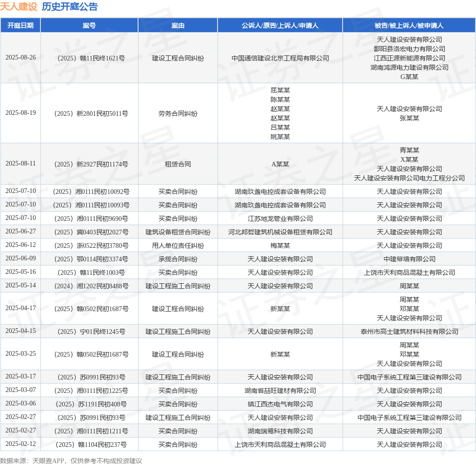The image size is (476, 465).
Task: Select case number 湘0111民初9690号
Action: pos(91,219)
